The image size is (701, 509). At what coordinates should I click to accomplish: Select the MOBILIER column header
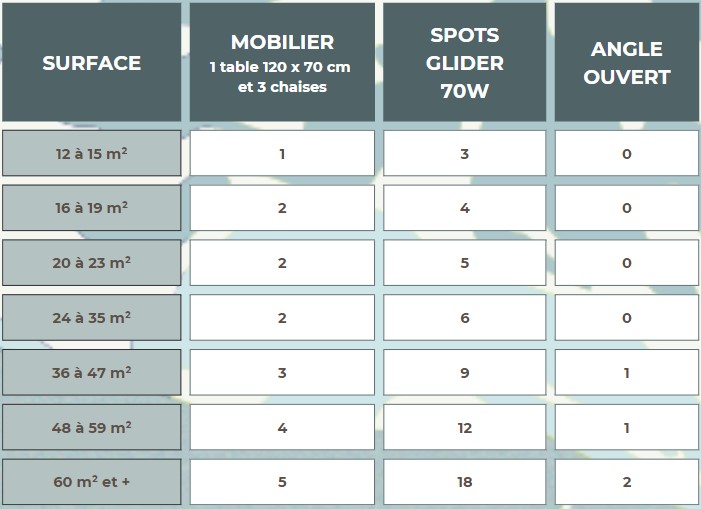point(282,62)
